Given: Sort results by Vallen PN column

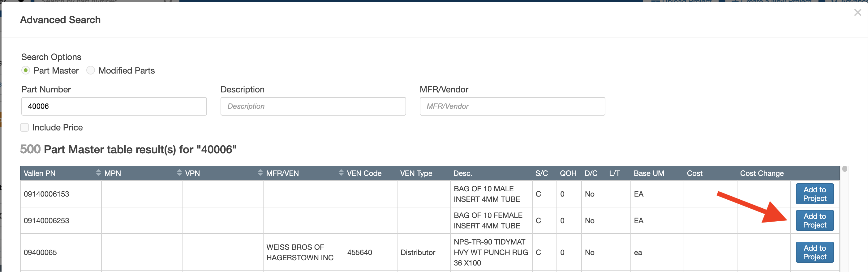Looking at the screenshot, I should pos(98,173).
